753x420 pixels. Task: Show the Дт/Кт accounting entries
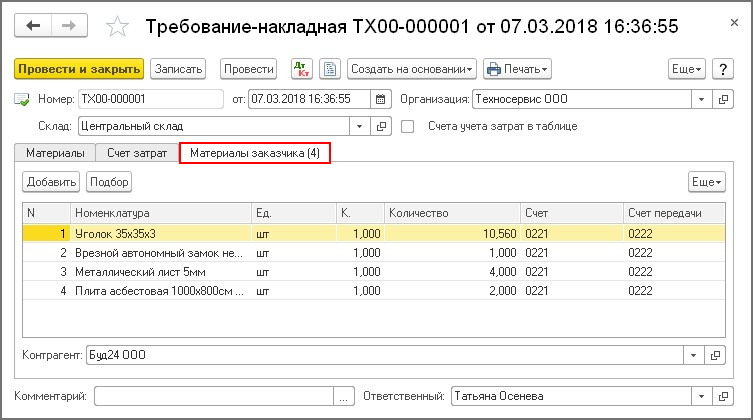(302, 69)
